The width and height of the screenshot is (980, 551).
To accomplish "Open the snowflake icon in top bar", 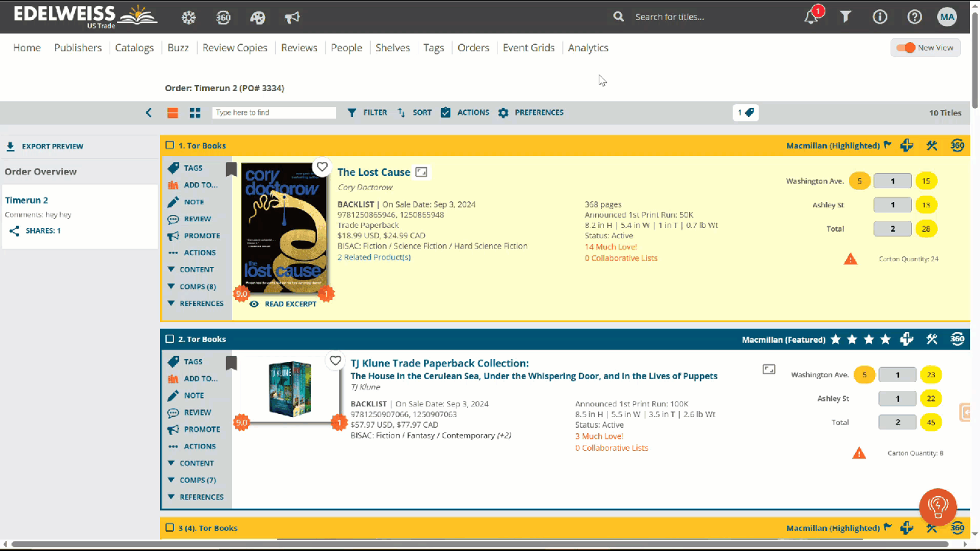I will (188, 17).
